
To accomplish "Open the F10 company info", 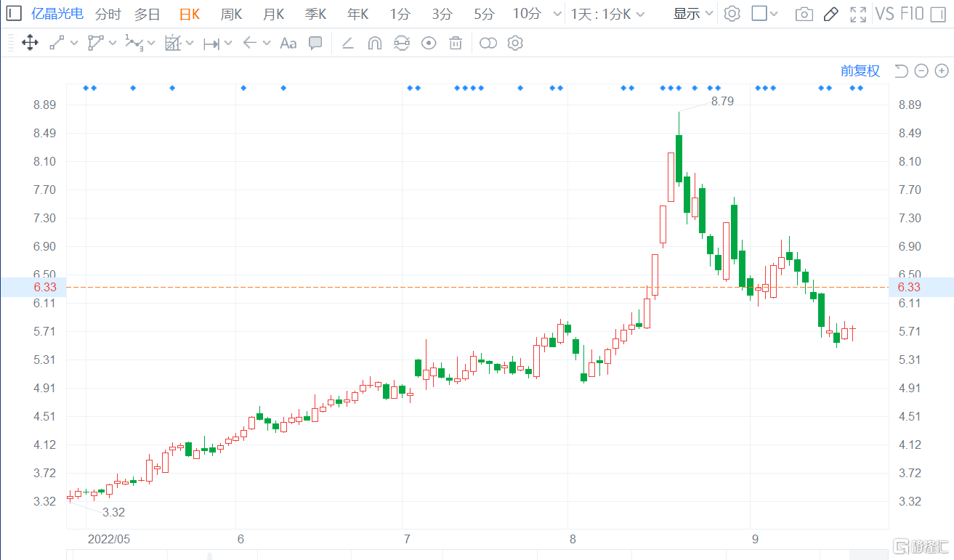I will click(x=912, y=14).
